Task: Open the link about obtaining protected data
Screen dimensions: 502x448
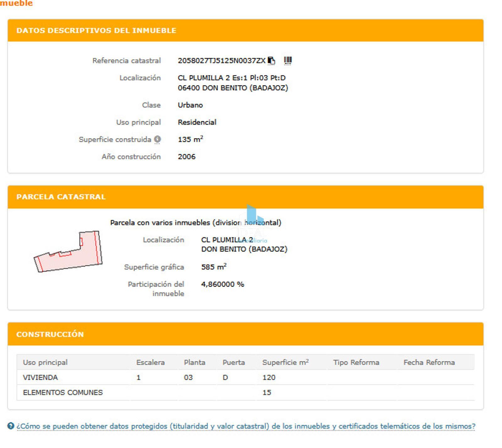Action: [x=246, y=426]
